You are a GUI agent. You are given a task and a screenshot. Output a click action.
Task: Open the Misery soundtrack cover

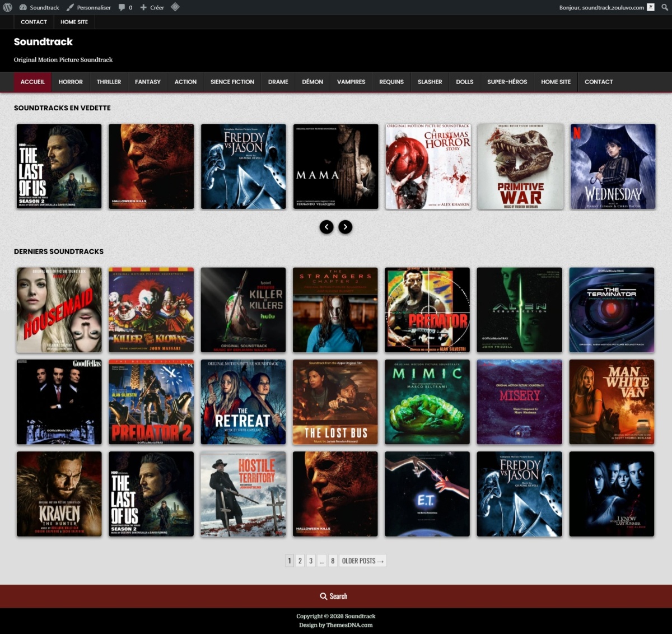coord(520,402)
